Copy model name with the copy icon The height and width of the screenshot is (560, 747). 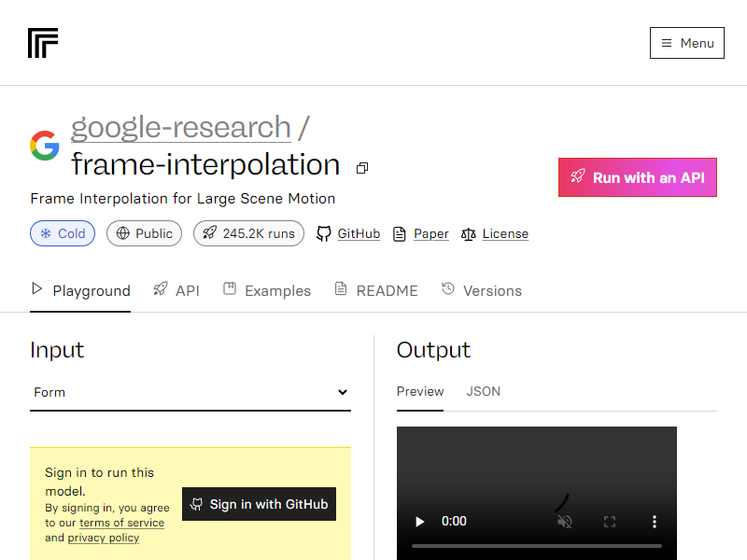click(362, 168)
